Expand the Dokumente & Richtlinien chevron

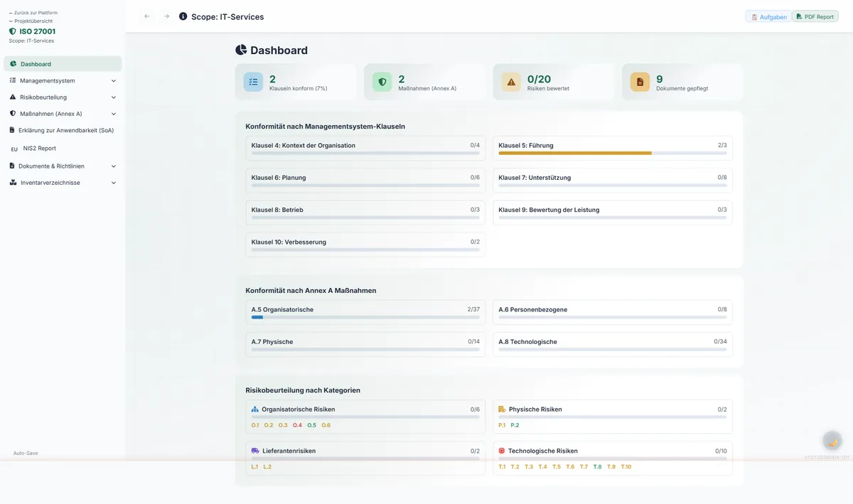tap(114, 166)
